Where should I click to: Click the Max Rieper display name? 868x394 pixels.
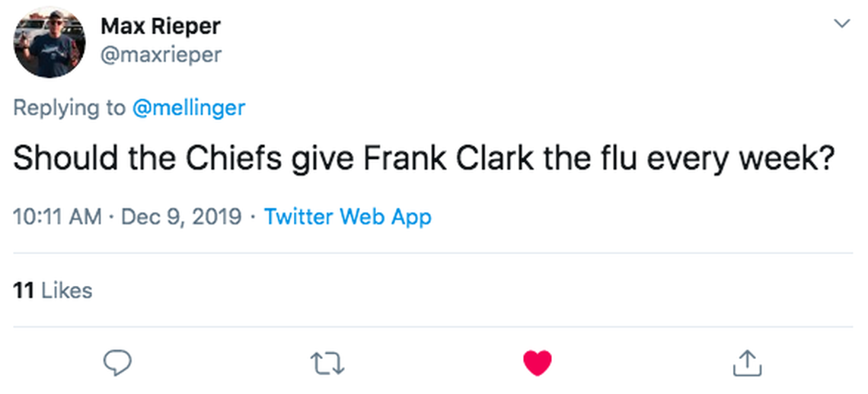coord(160,27)
